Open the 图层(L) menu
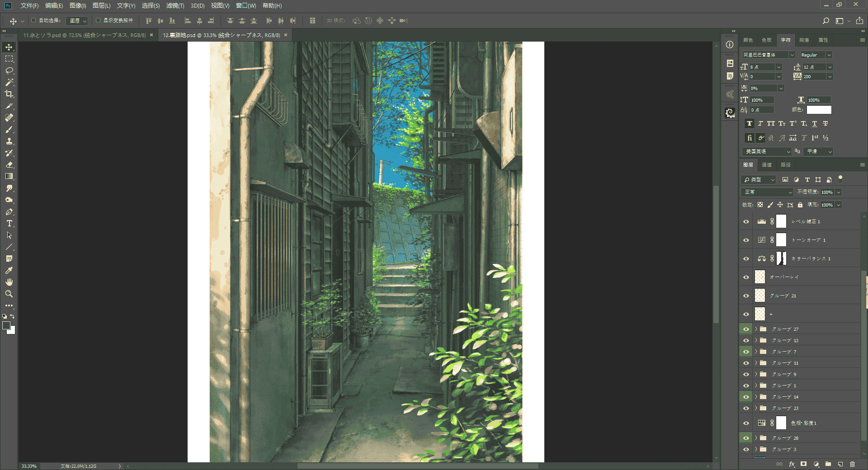Viewport: 868px width, 470px height. pos(101,5)
